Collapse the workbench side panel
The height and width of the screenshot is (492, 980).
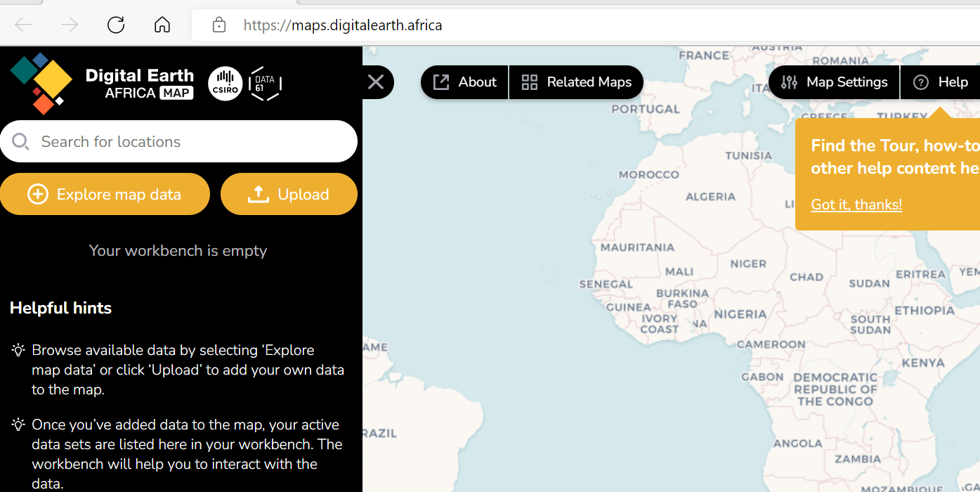pos(376,82)
